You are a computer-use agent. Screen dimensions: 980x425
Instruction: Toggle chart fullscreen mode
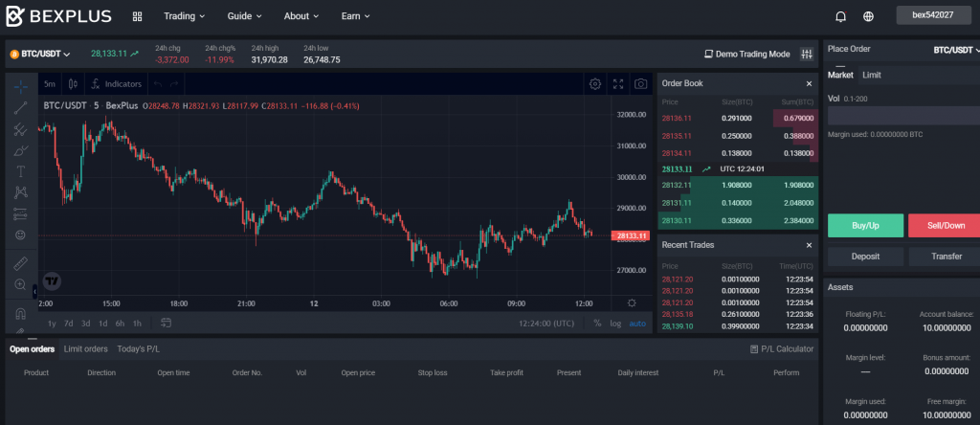click(x=618, y=83)
